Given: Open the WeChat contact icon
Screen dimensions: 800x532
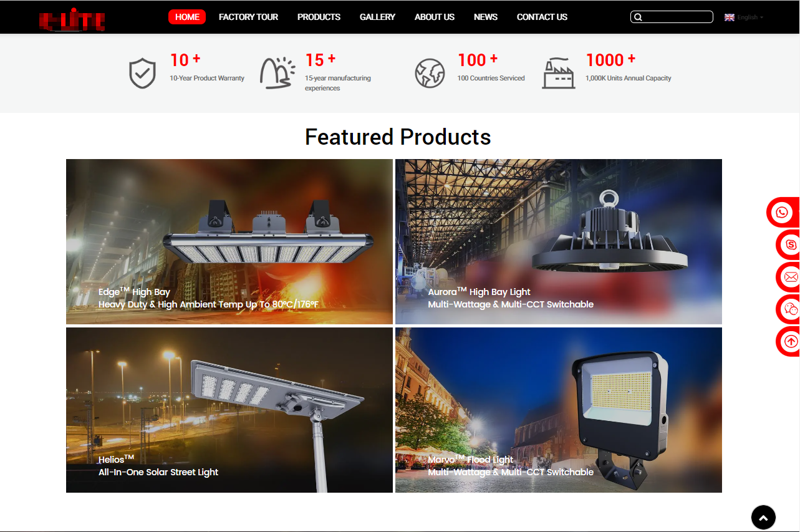Looking at the screenshot, I should click(791, 309).
